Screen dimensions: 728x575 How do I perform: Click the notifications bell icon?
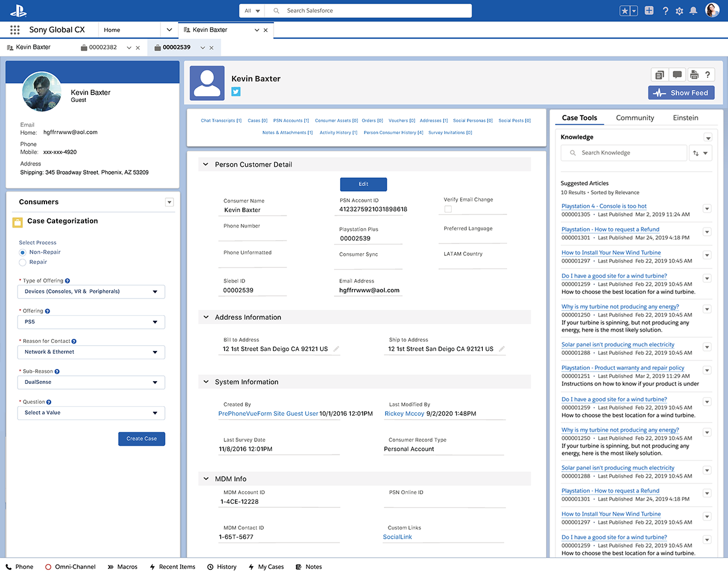(693, 11)
